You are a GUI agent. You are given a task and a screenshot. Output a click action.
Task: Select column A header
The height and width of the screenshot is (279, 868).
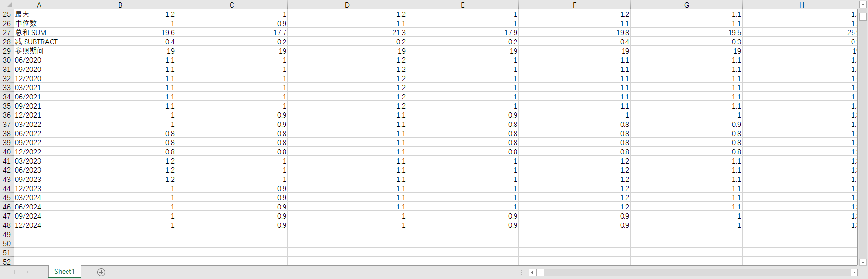pos(39,5)
